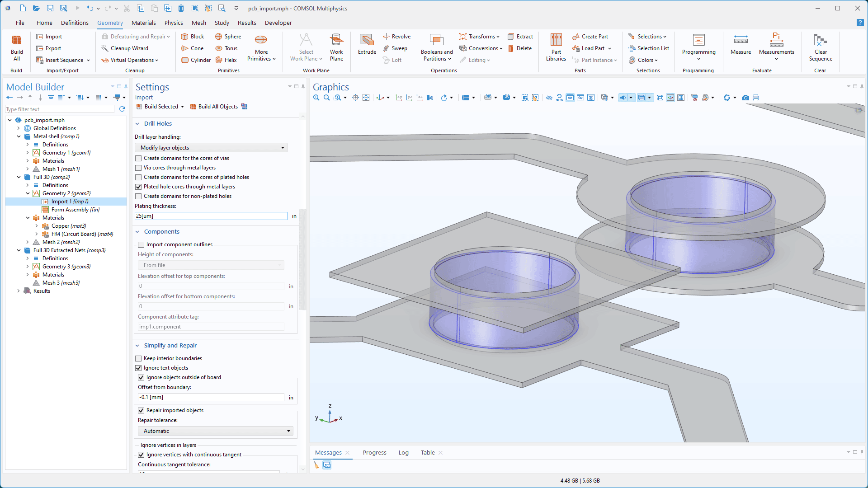The height and width of the screenshot is (488, 868).
Task: Collapse the Simplify and Repair section
Action: pos(137,346)
